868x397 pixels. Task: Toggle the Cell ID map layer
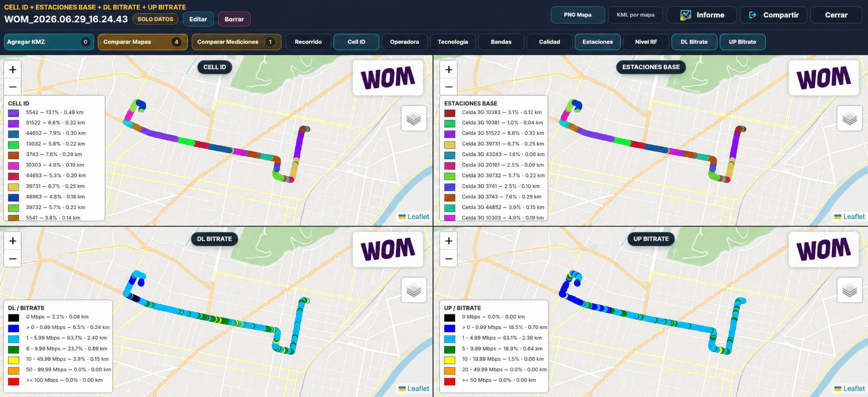coord(356,42)
